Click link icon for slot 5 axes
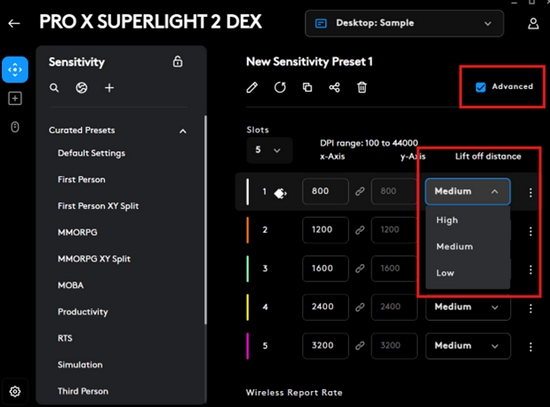Viewport: 550px width, 407px height. (x=360, y=346)
